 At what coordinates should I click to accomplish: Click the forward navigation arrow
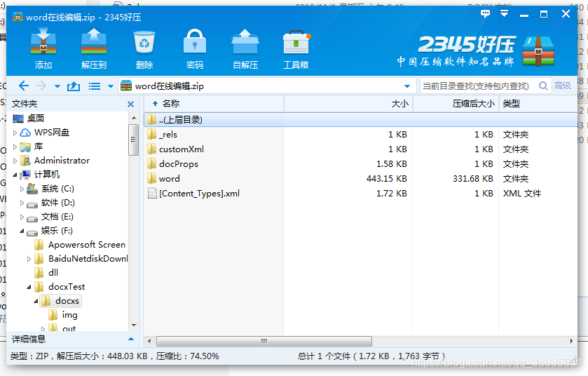pos(41,86)
